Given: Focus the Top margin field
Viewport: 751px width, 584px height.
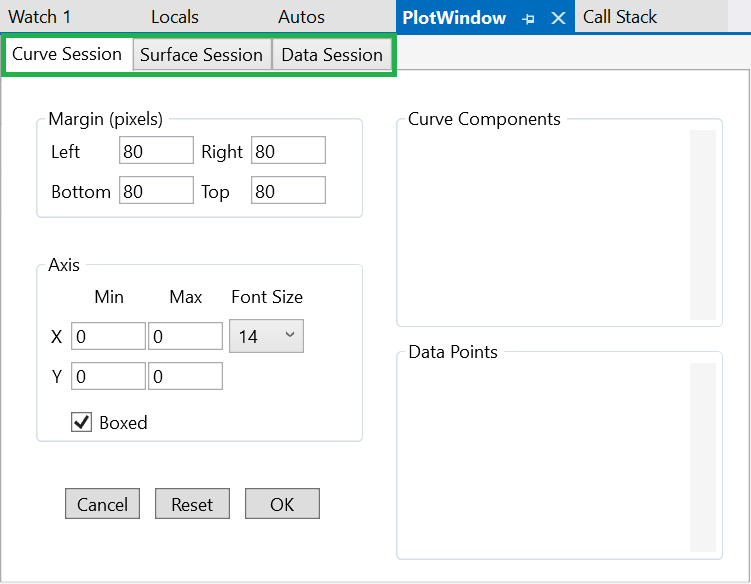Looking at the screenshot, I should (288, 190).
